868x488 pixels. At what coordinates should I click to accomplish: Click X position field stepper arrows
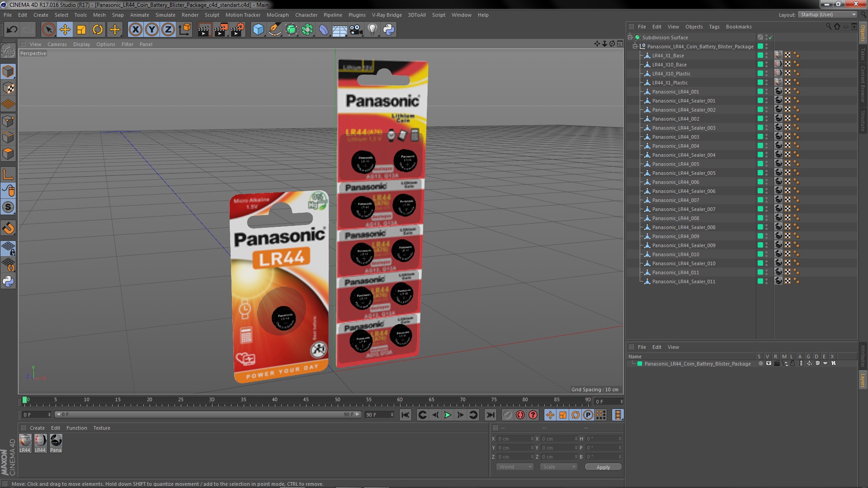(532, 439)
